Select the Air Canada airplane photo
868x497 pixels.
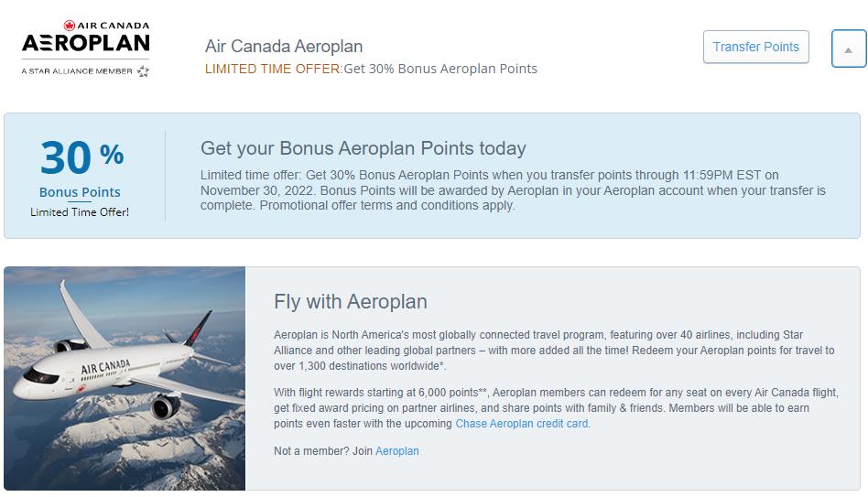coord(125,378)
